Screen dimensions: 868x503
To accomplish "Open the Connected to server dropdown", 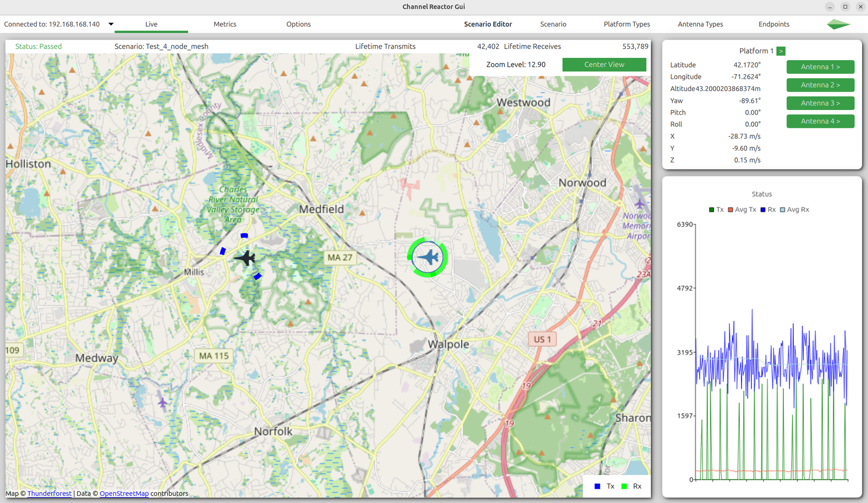I will click(x=111, y=24).
